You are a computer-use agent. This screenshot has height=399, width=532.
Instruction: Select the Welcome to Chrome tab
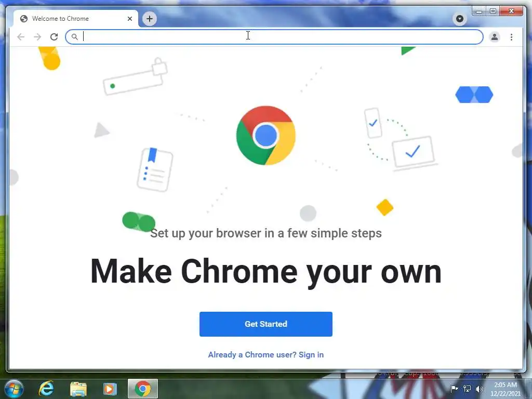(76, 19)
